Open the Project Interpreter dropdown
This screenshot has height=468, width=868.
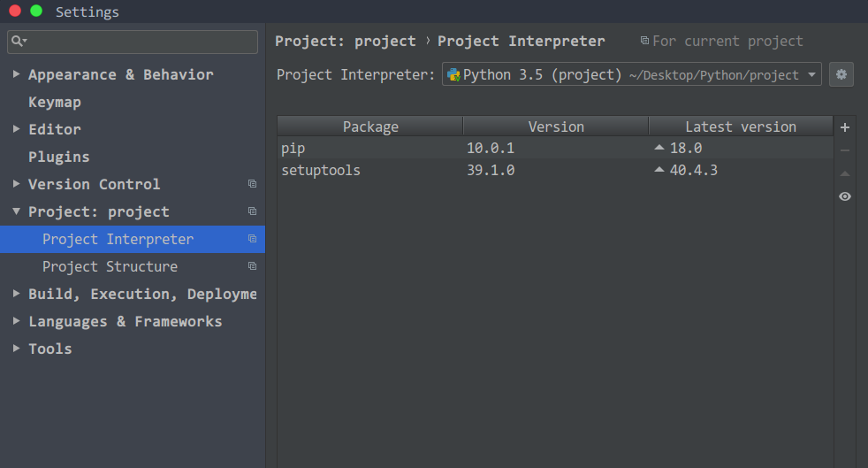coord(632,74)
